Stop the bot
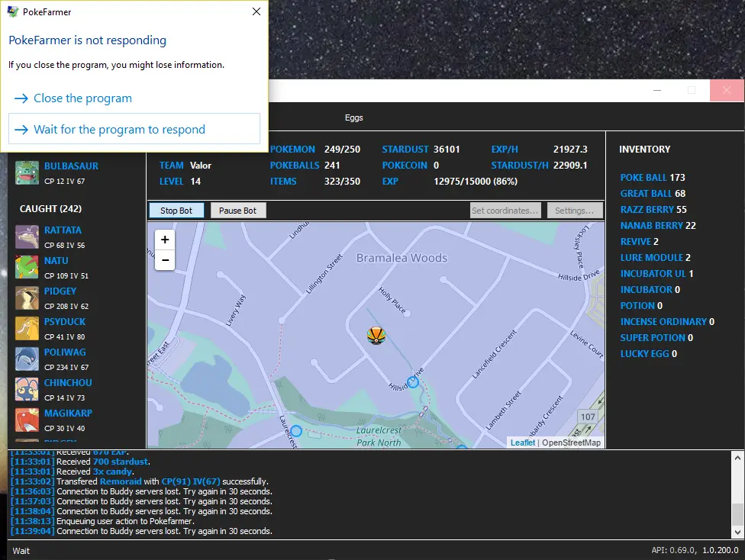Image resolution: width=745 pixels, height=560 pixels. 176,211
